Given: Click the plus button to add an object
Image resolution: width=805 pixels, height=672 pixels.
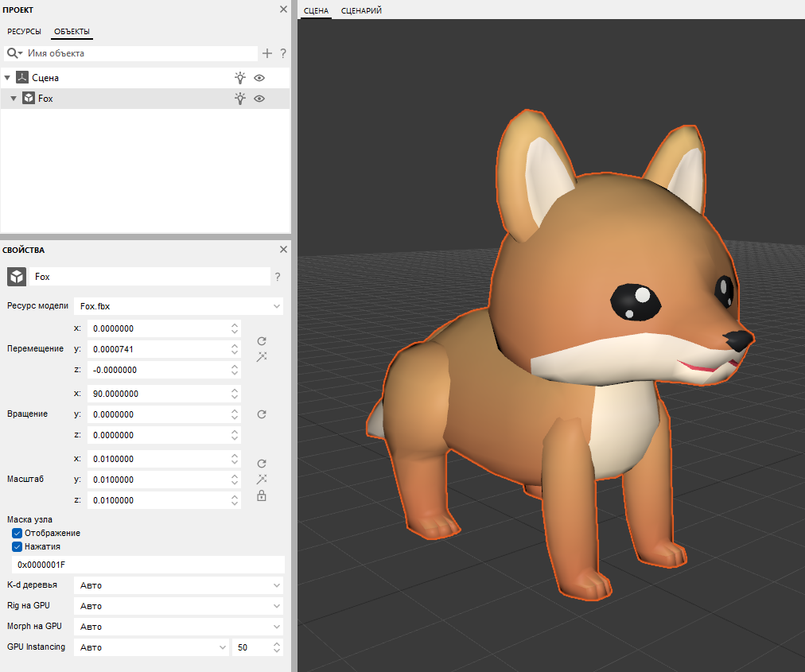Looking at the screenshot, I should pyautogui.click(x=267, y=53).
